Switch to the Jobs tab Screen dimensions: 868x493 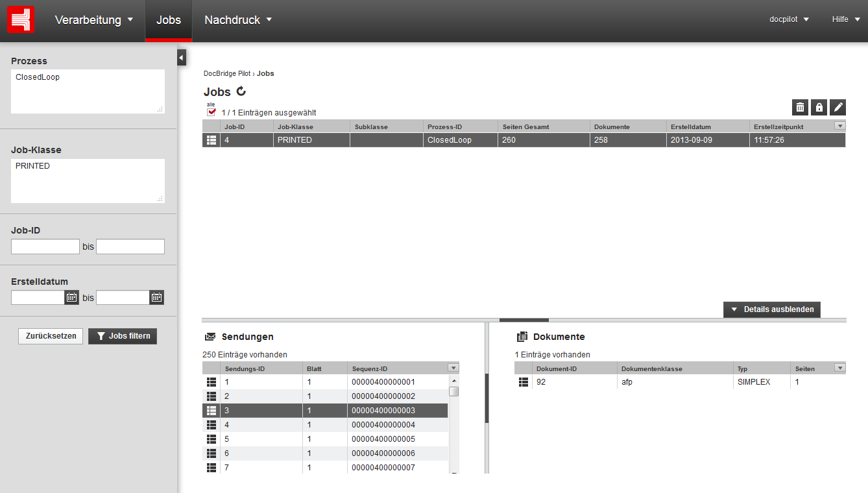click(x=169, y=20)
